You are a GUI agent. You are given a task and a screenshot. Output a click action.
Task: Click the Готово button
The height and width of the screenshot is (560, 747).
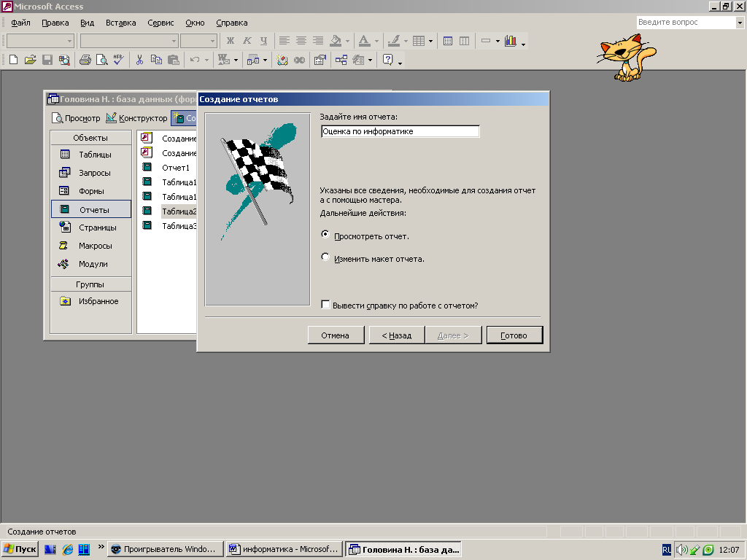tap(514, 335)
